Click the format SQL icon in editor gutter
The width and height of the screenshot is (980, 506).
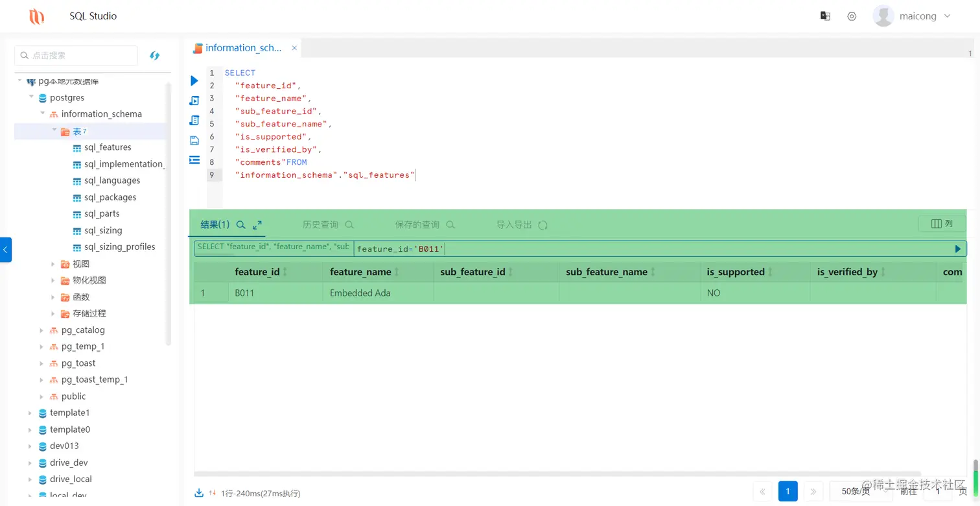(x=194, y=160)
